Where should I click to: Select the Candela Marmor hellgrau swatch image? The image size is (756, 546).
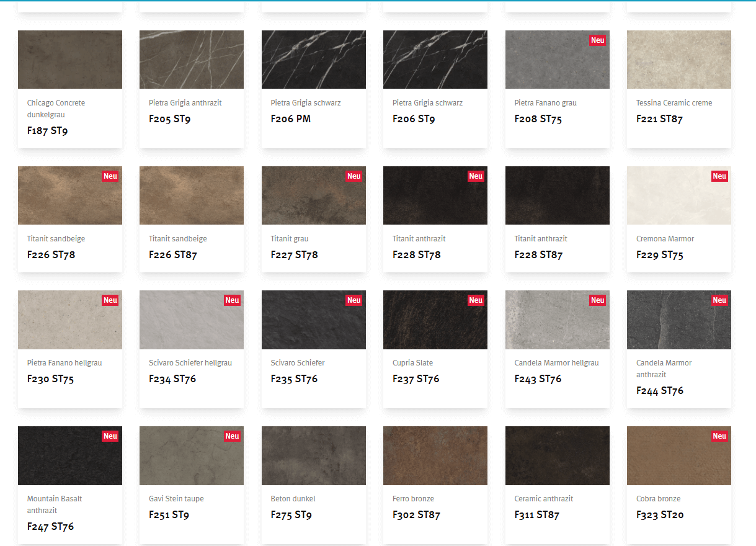click(558, 320)
